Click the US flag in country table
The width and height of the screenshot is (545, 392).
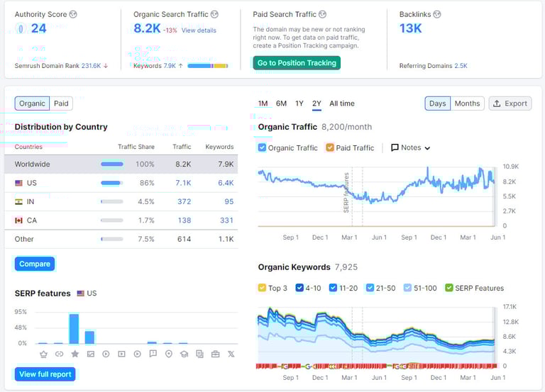pos(18,183)
